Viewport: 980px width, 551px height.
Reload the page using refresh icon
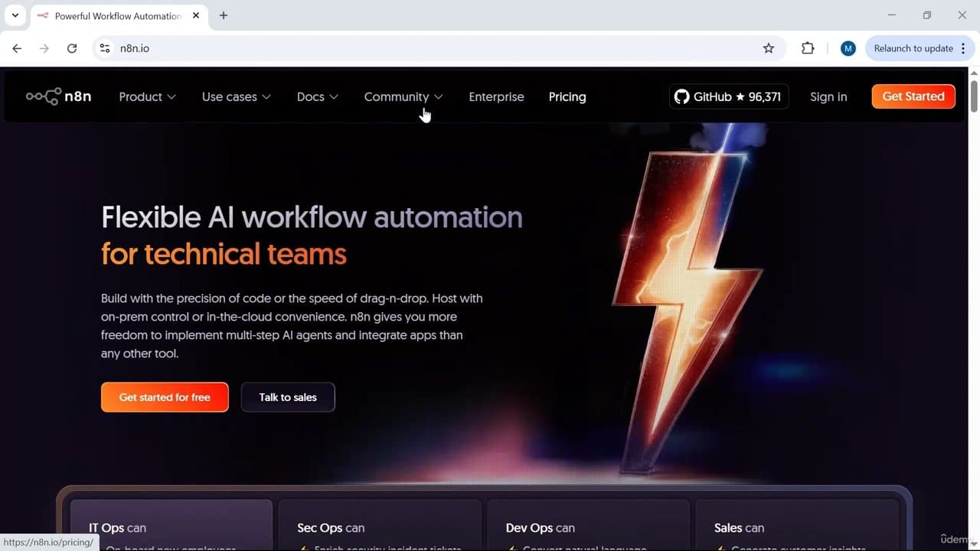point(72,48)
